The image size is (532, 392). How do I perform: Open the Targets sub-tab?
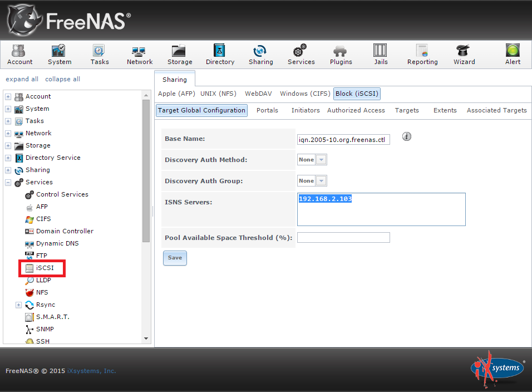(x=407, y=110)
